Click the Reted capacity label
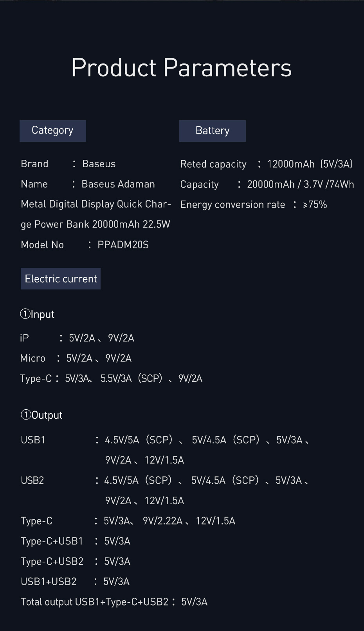 pos(213,164)
